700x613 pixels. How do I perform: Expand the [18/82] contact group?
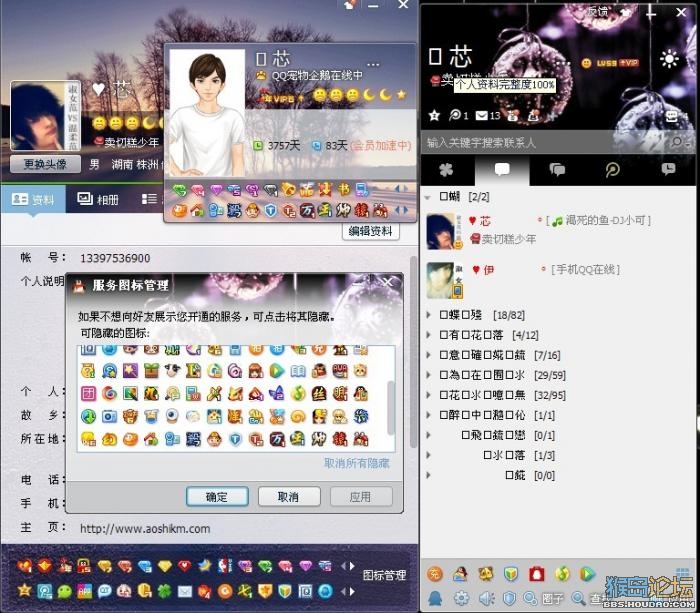[x=428, y=315]
